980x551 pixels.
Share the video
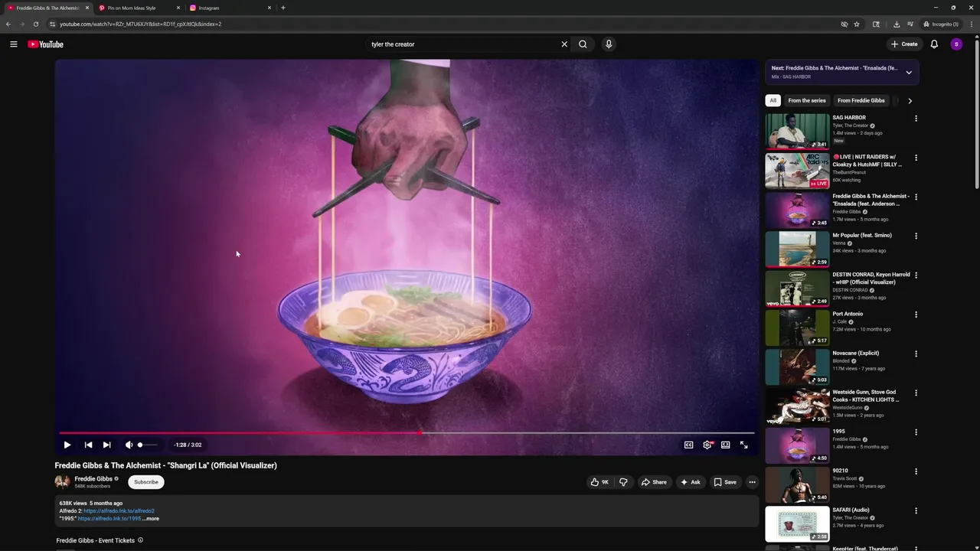pos(654,482)
